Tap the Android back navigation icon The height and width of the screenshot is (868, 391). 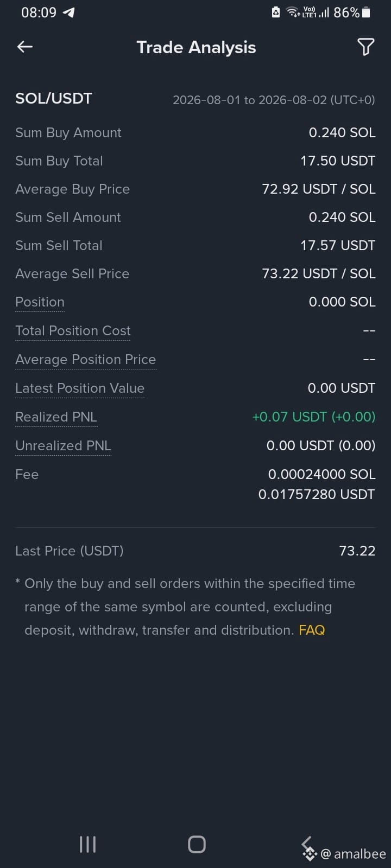(307, 844)
